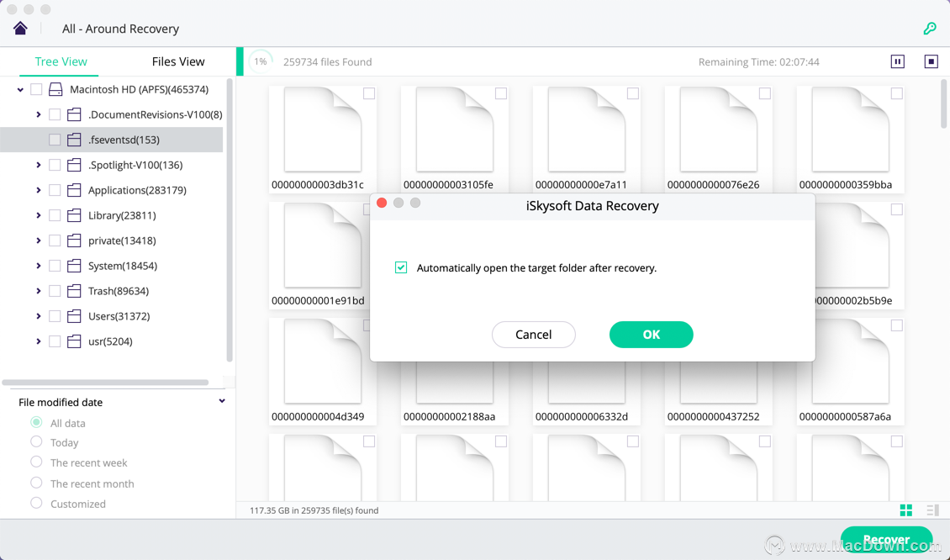Viewport: 950px width, 560px height.
Task: Click the private folder icon
Action: click(x=74, y=240)
